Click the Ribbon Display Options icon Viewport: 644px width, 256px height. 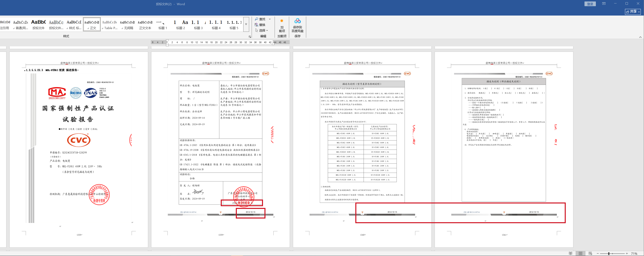604,3
